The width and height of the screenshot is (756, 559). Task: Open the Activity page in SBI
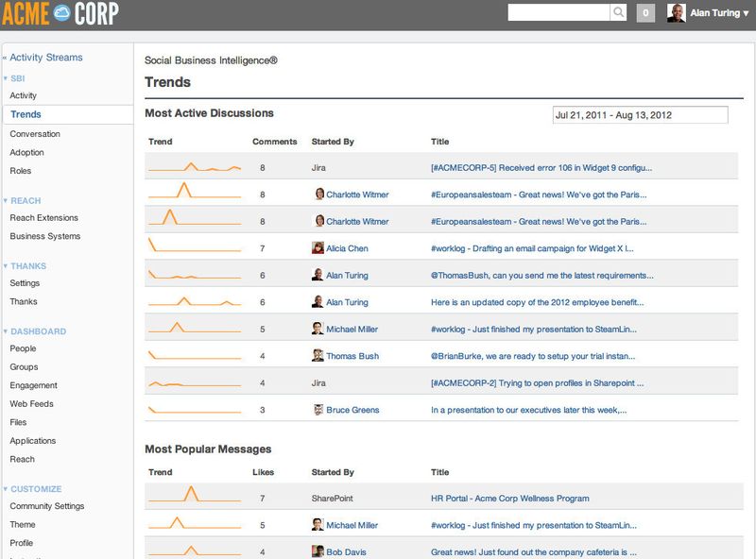click(23, 95)
